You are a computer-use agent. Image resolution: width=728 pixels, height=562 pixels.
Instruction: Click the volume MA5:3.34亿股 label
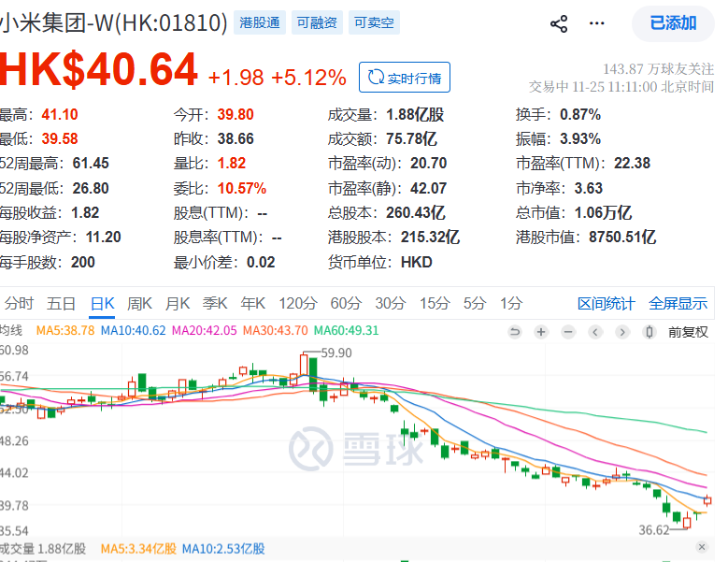pyautogui.click(x=138, y=549)
